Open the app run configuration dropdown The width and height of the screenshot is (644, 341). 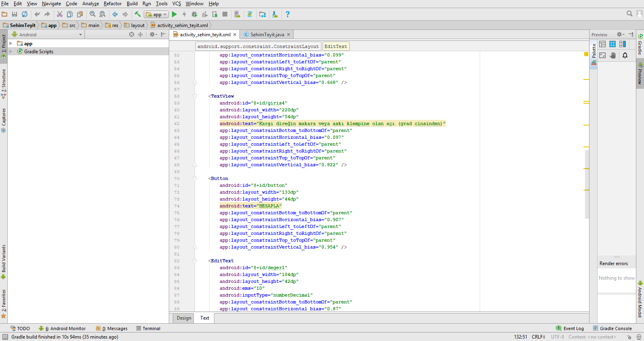(156, 15)
